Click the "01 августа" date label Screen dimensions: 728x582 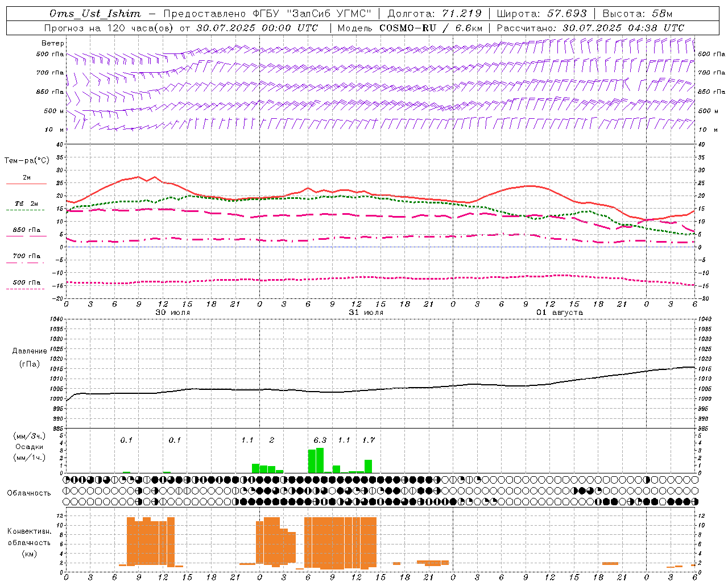point(560,313)
